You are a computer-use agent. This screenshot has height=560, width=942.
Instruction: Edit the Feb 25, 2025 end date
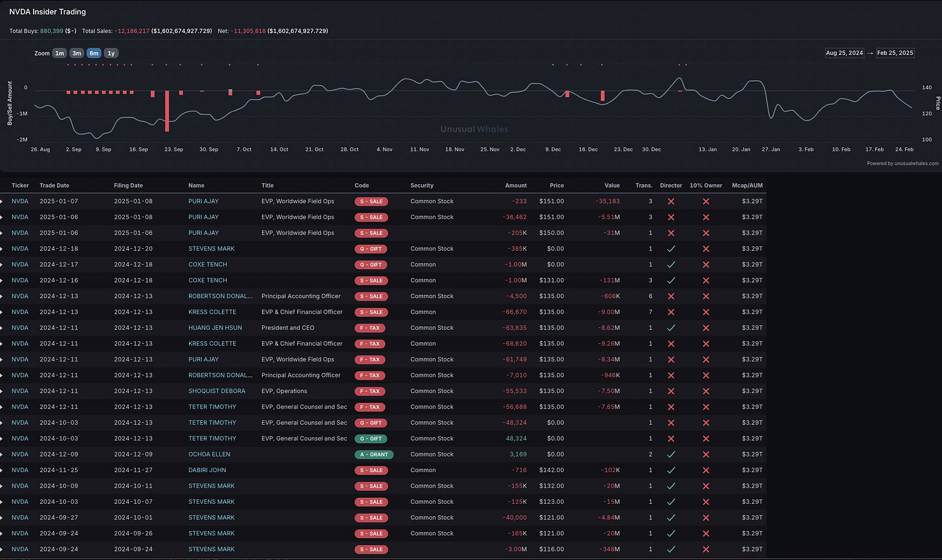pyautogui.click(x=895, y=53)
